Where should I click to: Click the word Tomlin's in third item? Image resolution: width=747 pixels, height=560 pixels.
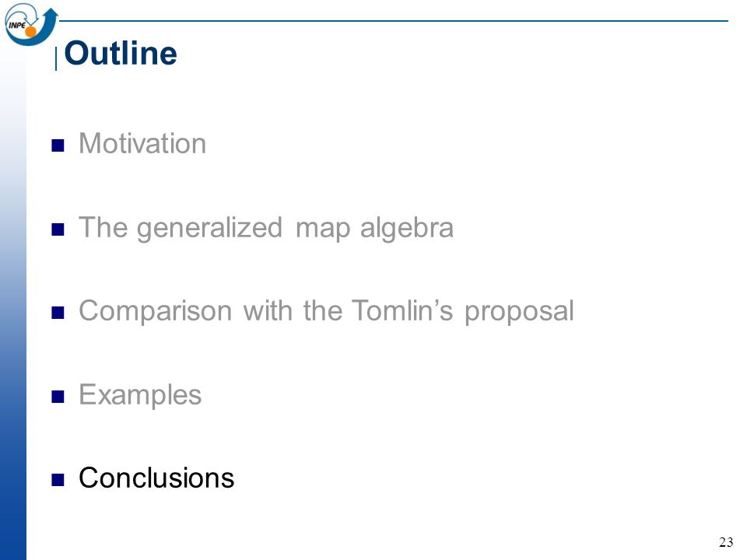[x=402, y=310]
